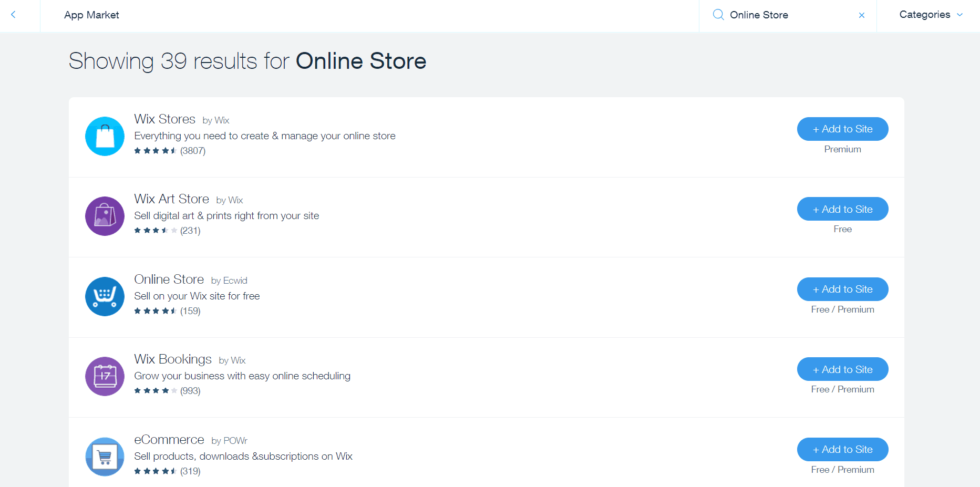Open the Wix Art Store app title
Screen dimensions: 980x487
pyautogui.click(x=171, y=199)
